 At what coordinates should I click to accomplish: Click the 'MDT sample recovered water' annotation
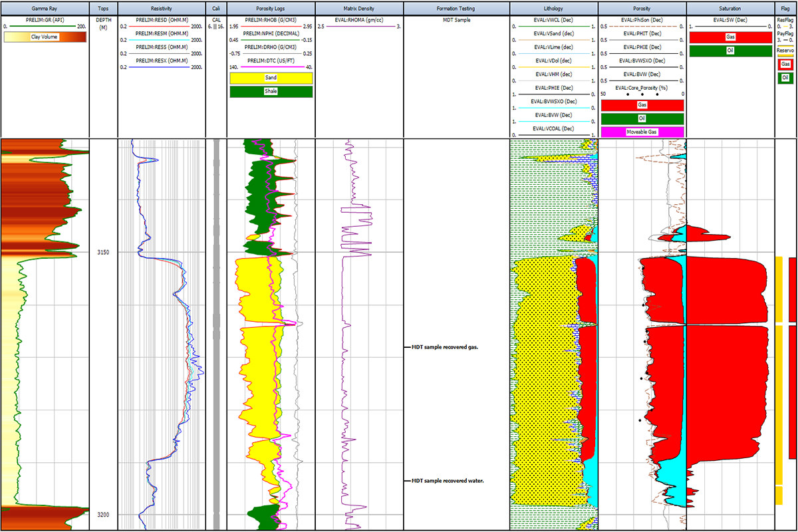(x=447, y=480)
